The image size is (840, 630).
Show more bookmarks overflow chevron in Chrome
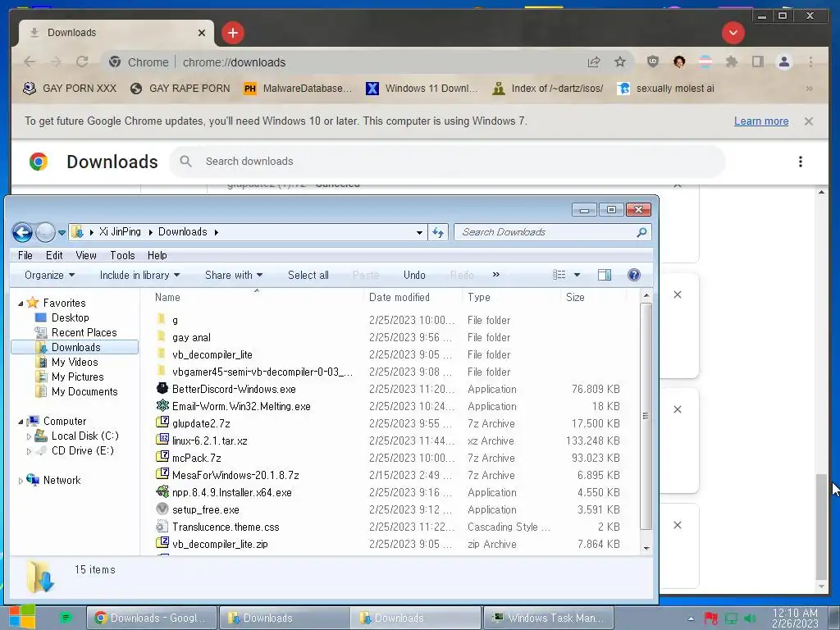click(809, 89)
